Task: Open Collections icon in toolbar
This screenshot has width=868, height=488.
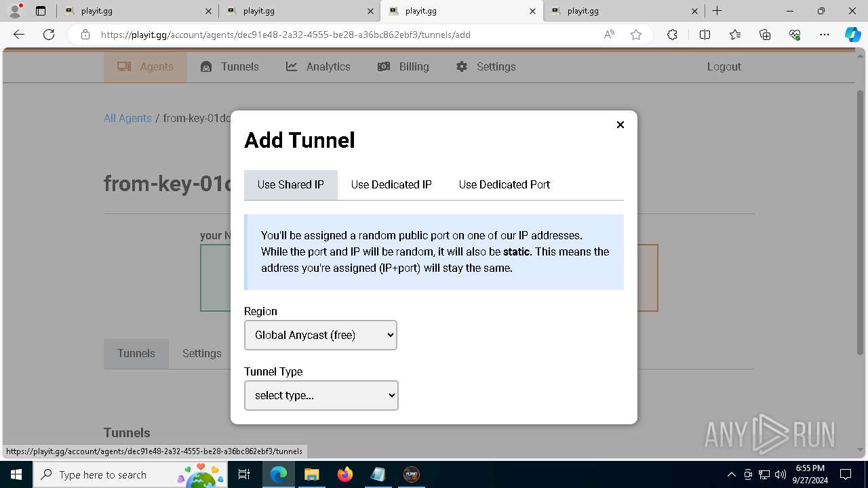Action: (765, 35)
